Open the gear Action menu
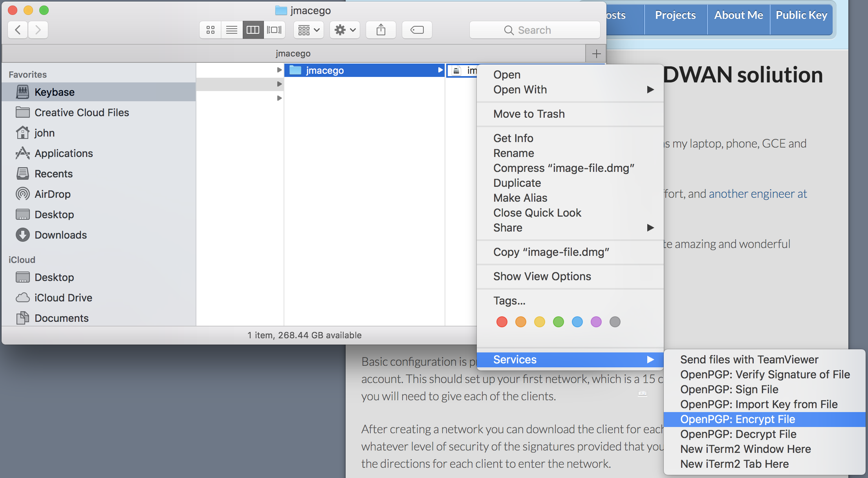 point(345,30)
